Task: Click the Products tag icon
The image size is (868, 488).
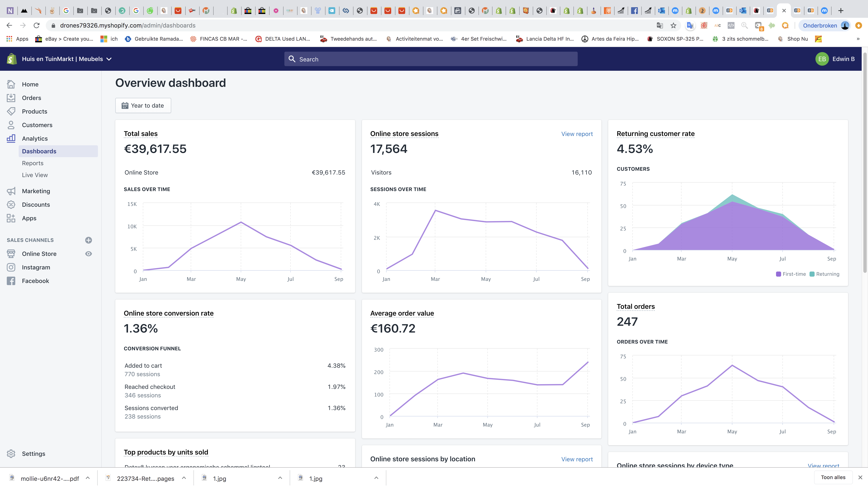Action: pyautogui.click(x=11, y=111)
